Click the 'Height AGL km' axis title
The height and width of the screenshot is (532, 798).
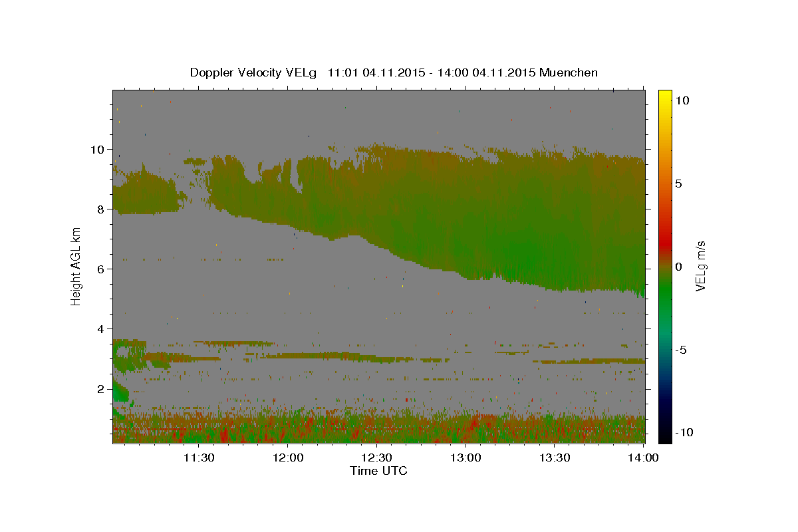pos(76,266)
